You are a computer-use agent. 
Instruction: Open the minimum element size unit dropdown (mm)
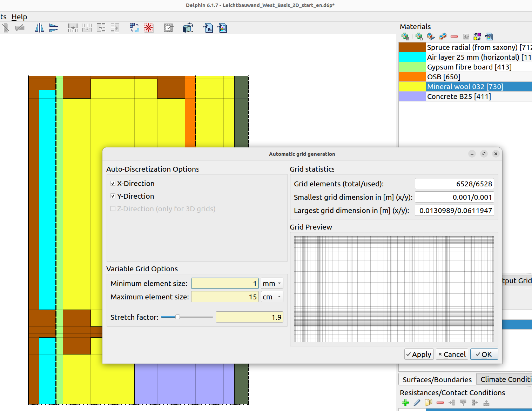click(x=272, y=284)
